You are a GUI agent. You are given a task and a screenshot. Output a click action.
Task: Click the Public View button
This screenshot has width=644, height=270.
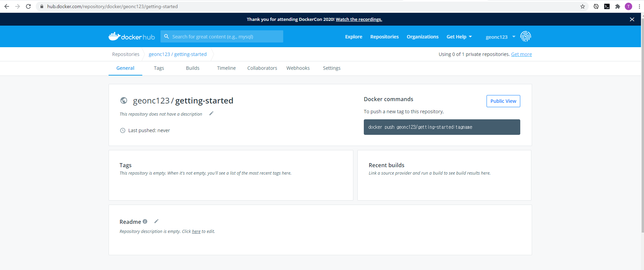point(503,101)
